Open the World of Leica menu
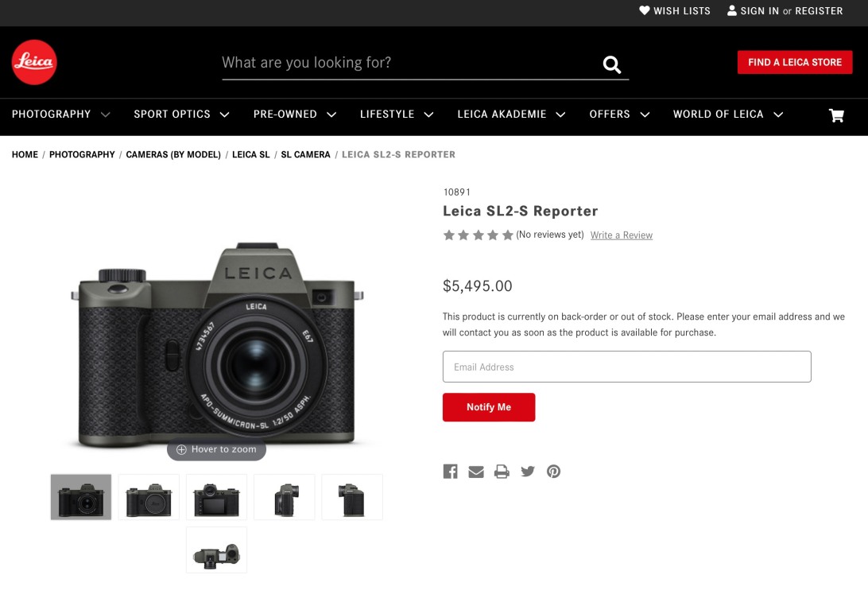Viewport: 868px width, 602px height. [727, 115]
